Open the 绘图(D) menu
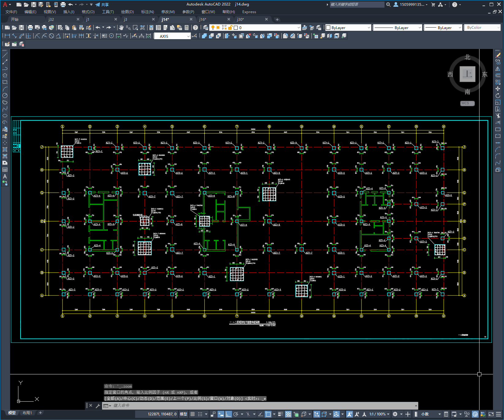The image size is (504, 420). click(x=127, y=12)
